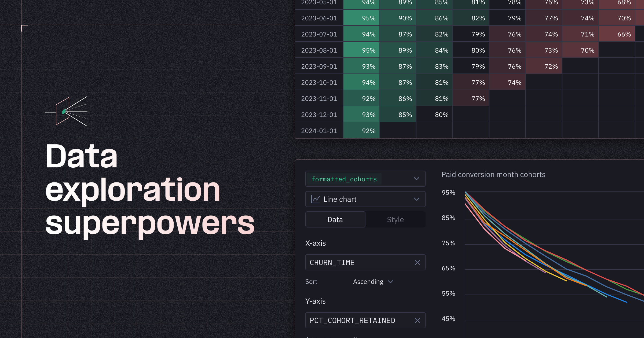Click the 2024-01-01 cohort row label

[319, 131]
